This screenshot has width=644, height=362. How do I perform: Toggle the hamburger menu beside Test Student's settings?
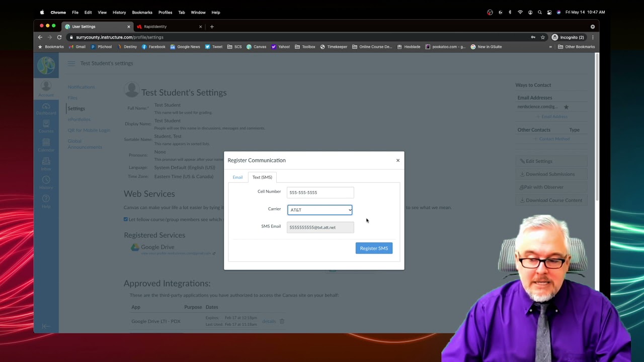(x=71, y=63)
